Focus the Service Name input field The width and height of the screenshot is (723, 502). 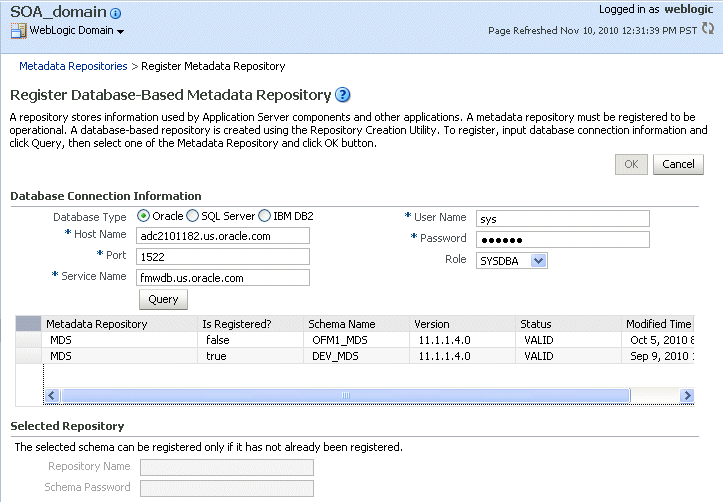[223, 278]
